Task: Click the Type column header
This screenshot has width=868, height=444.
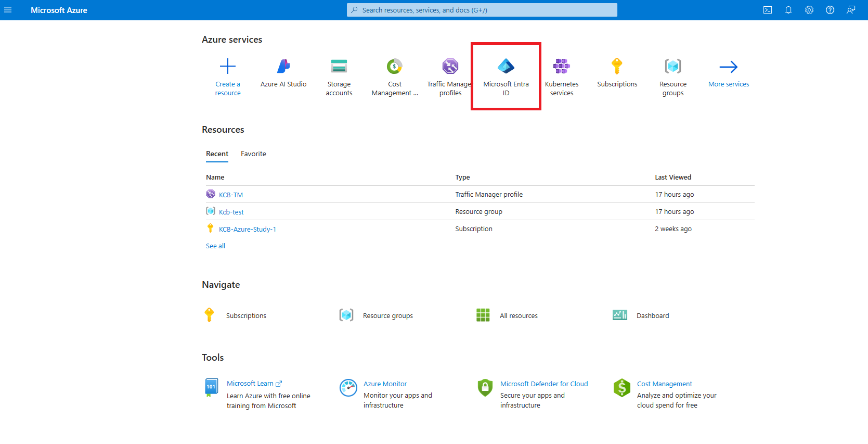Action: (x=462, y=177)
